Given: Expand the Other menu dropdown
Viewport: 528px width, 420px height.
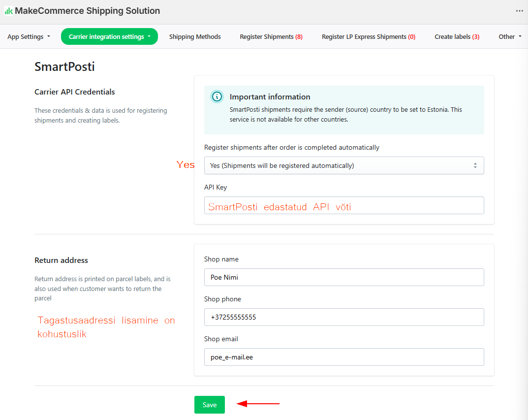Looking at the screenshot, I should point(510,37).
